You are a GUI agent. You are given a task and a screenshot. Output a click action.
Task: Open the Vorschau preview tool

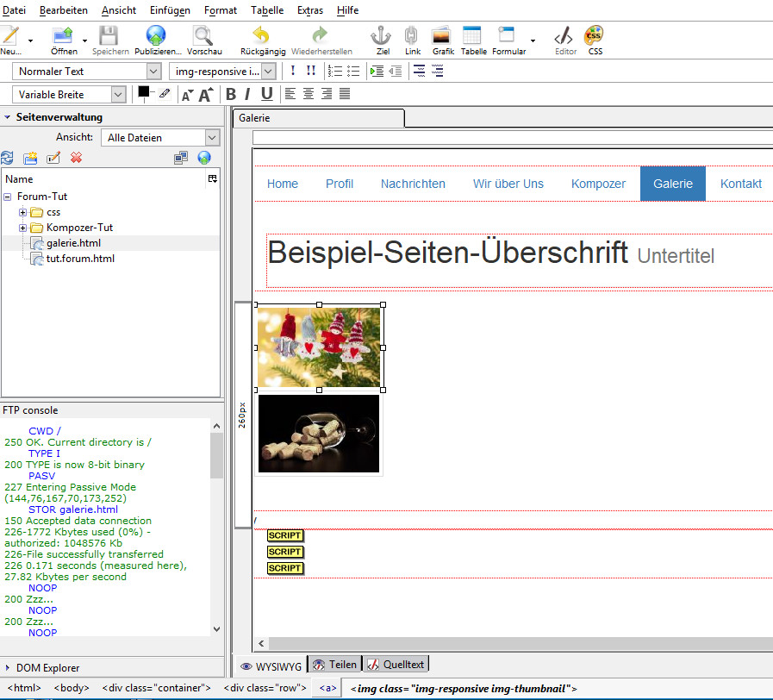pyautogui.click(x=203, y=36)
